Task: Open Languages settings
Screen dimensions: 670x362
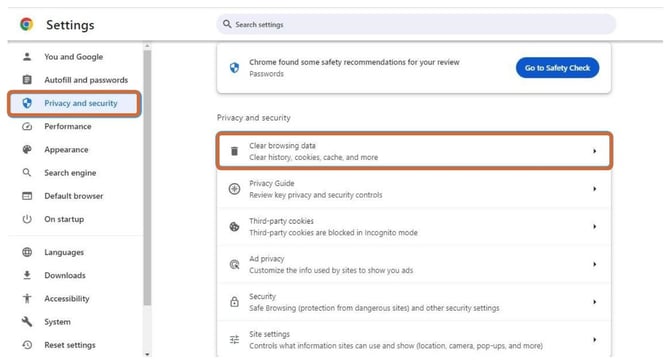Action: tap(64, 252)
